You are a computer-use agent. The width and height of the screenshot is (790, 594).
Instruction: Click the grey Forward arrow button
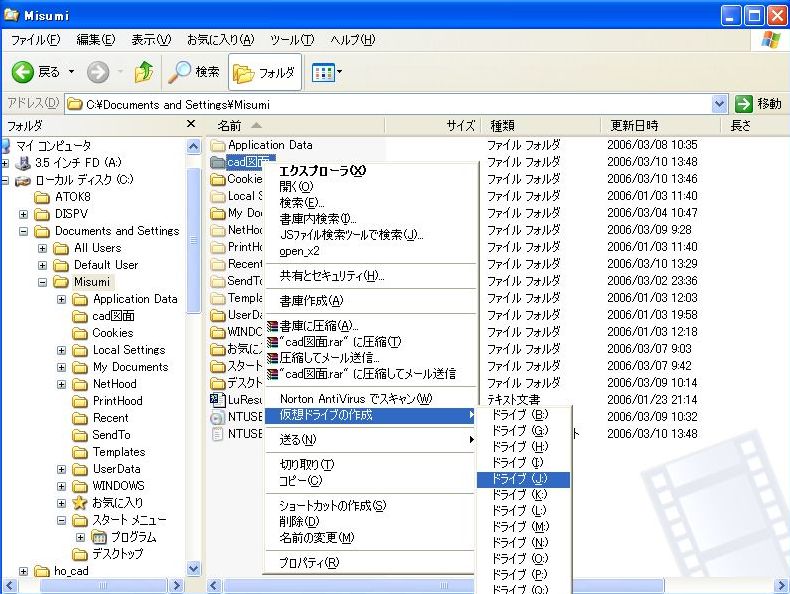tap(98, 73)
